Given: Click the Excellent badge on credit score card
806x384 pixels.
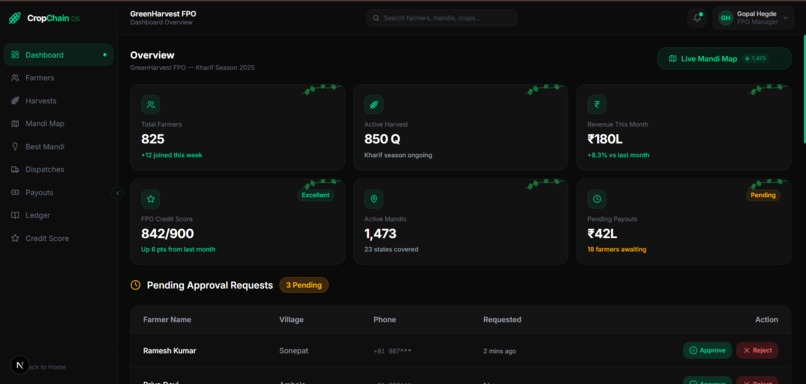Looking at the screenshot, I should pyautogui.click(x=316, y=195).
